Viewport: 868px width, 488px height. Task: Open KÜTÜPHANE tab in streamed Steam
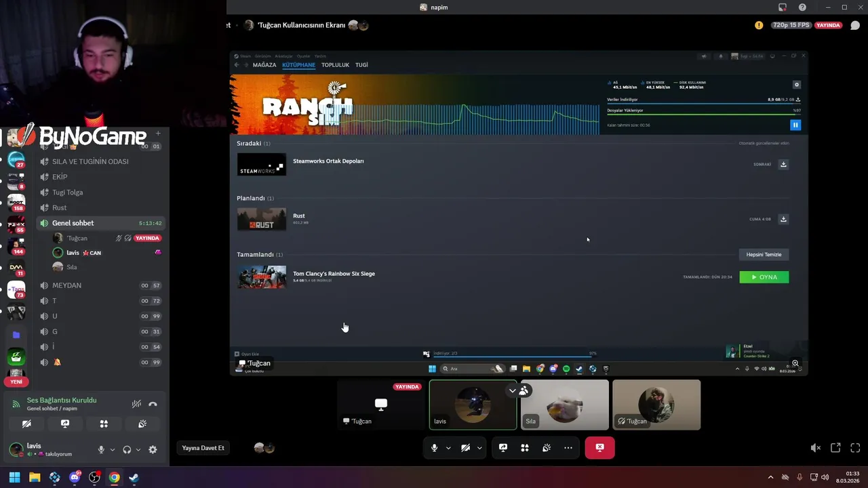tap(299, 65)
